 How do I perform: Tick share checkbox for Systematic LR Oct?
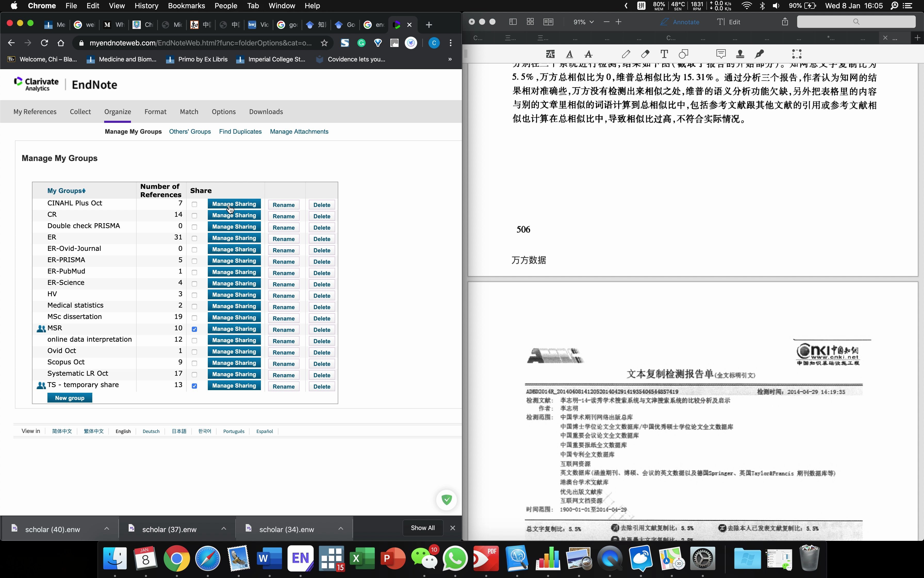click(194, 375)
